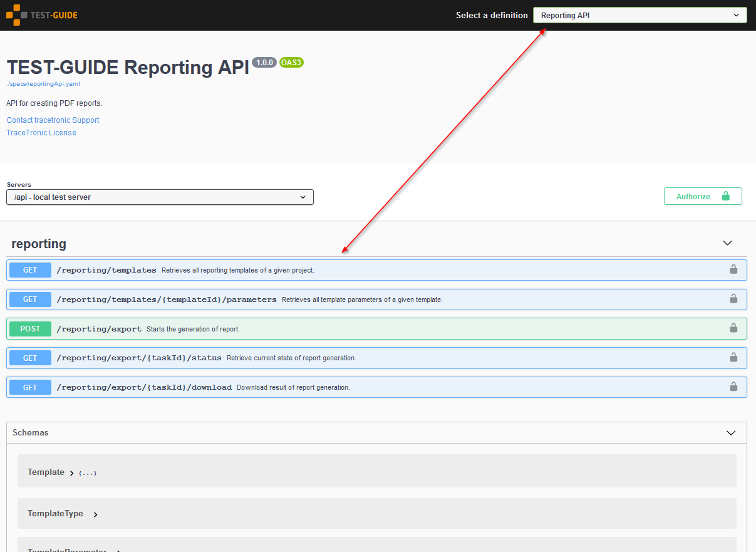Open the ./specs/reportingApi.yaml link

click(43, 83)
